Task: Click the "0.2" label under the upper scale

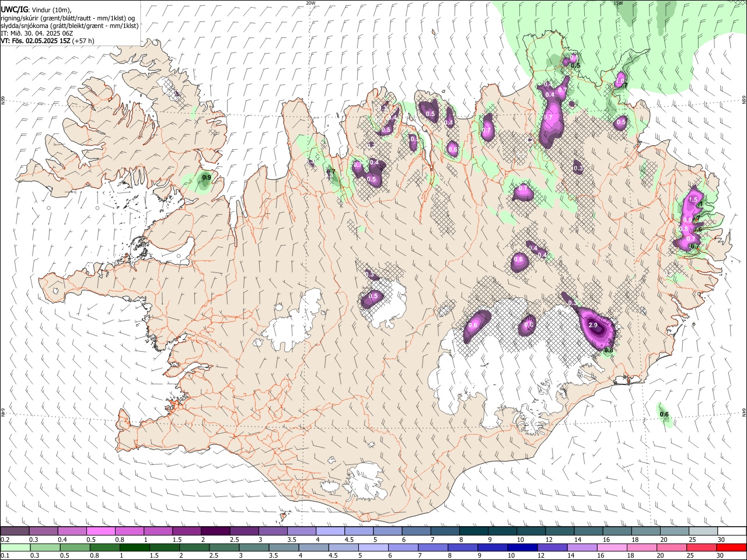Action: pos(5,540)
